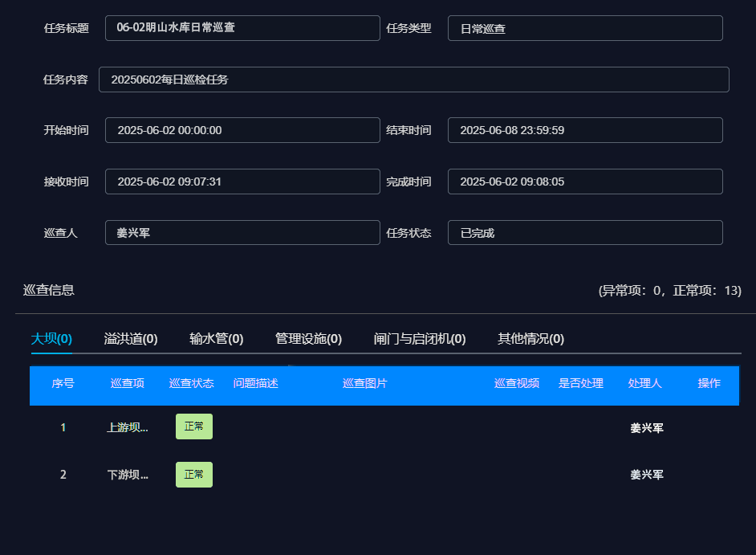Click the 任务内容 text field
The image size is (756, 555).
point(413,80)
